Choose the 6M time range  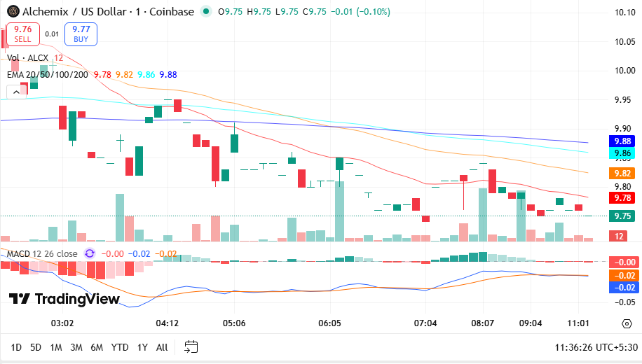click(97, 347)
